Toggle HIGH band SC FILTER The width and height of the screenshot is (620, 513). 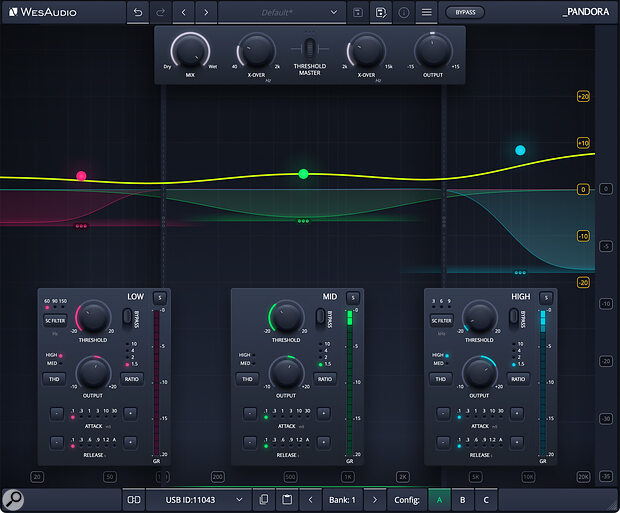coord(441,320)
